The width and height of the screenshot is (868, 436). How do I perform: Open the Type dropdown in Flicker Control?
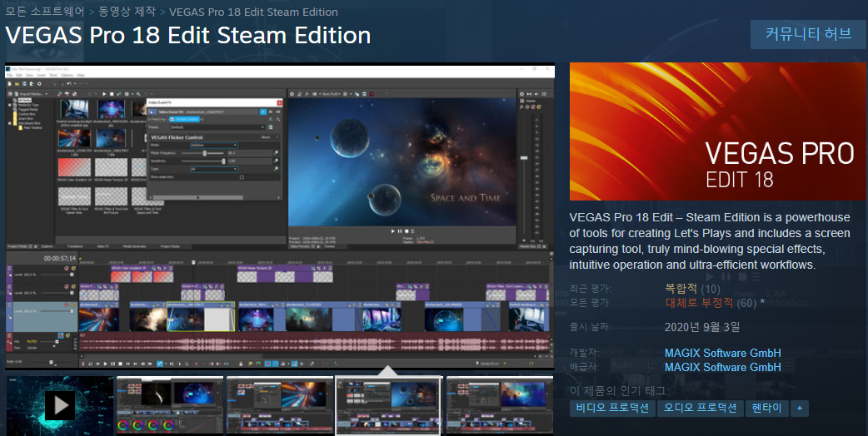click(214, 169)
